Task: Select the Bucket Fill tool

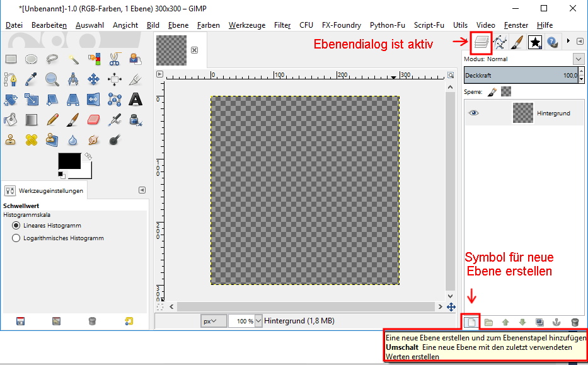Action: pos(11,120)
